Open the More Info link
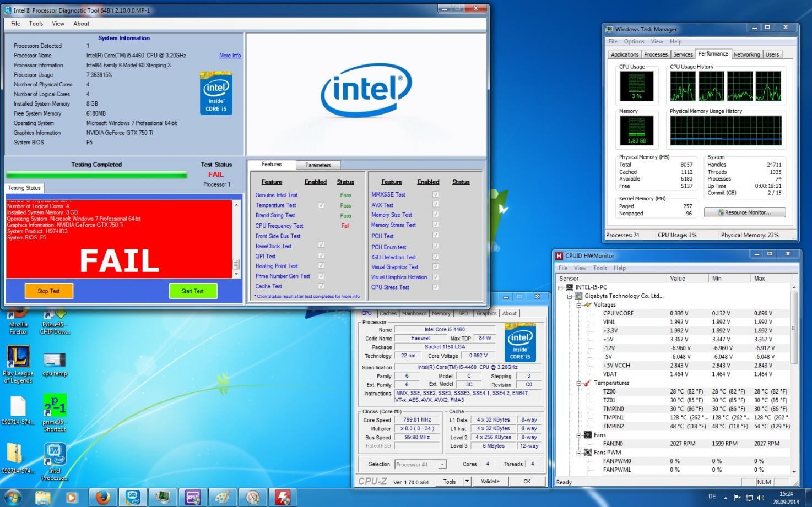 click(x=230, y=56)
